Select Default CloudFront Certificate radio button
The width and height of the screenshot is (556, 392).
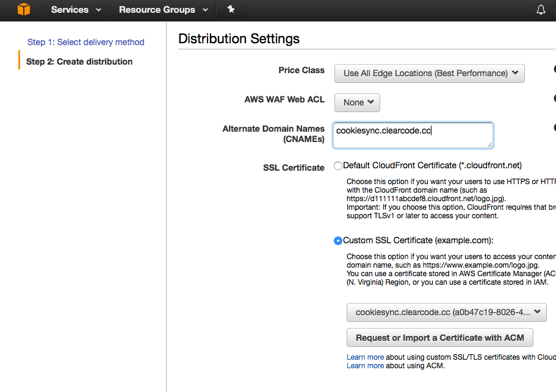[338, 166]
